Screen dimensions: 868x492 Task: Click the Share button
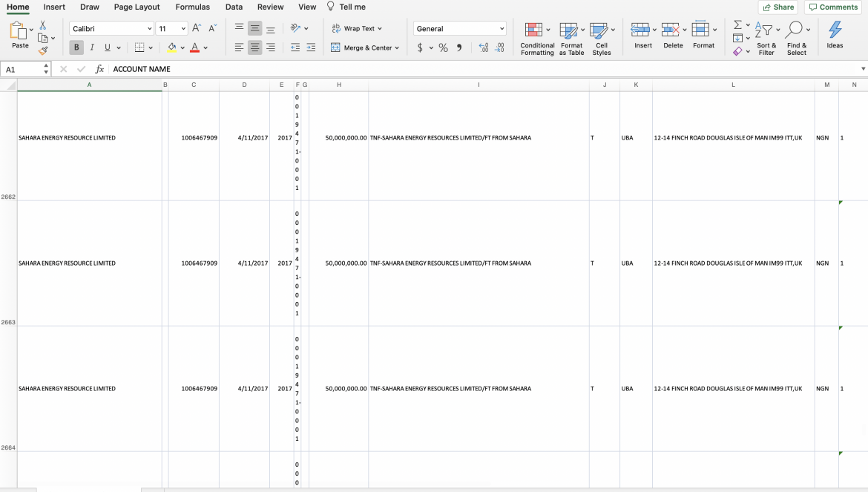[x=778, y=7]
